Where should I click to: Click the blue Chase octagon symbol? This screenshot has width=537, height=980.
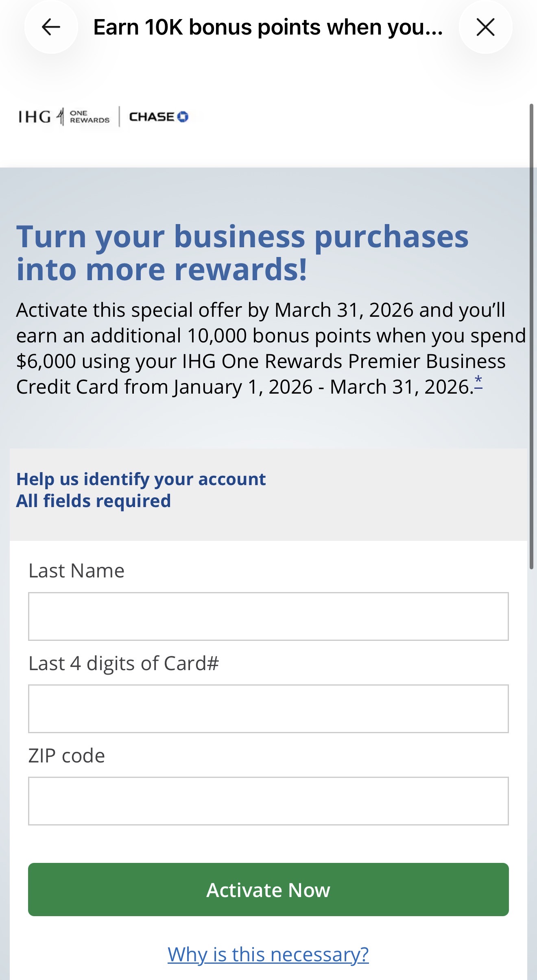point(183,117)
